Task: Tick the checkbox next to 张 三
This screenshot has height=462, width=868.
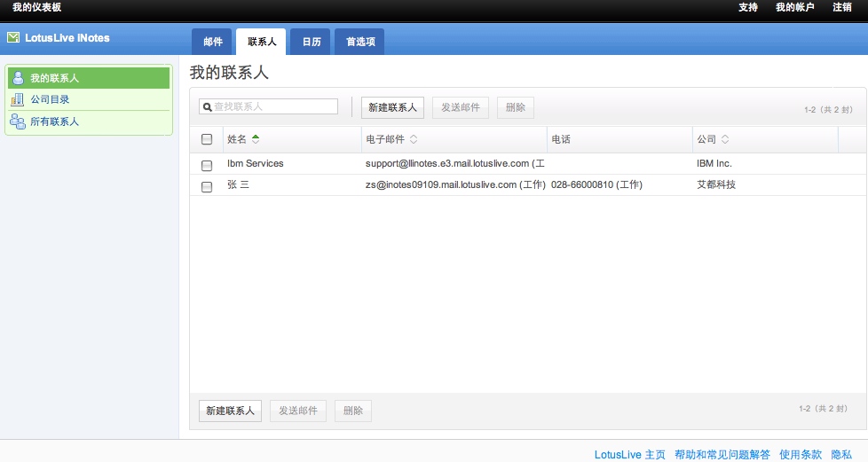Action: pyautogui.click(x=207, y=186)
